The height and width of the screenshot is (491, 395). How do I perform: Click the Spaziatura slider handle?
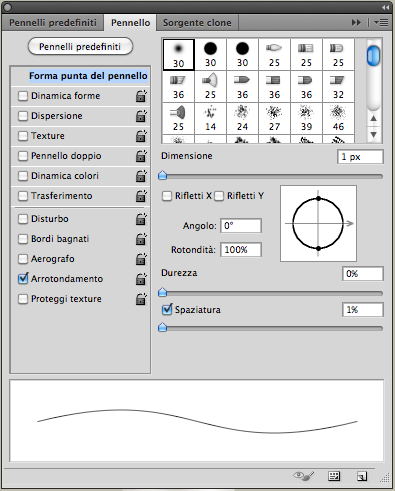pos(162,327)
